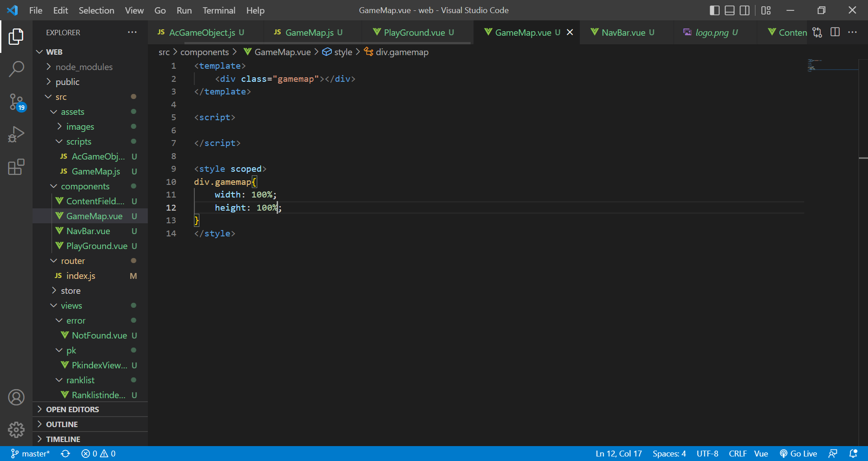The width and height of the screenshot is (868, 461).
Task: Open Source Control with 19 changes
Action: coord(16,102)
